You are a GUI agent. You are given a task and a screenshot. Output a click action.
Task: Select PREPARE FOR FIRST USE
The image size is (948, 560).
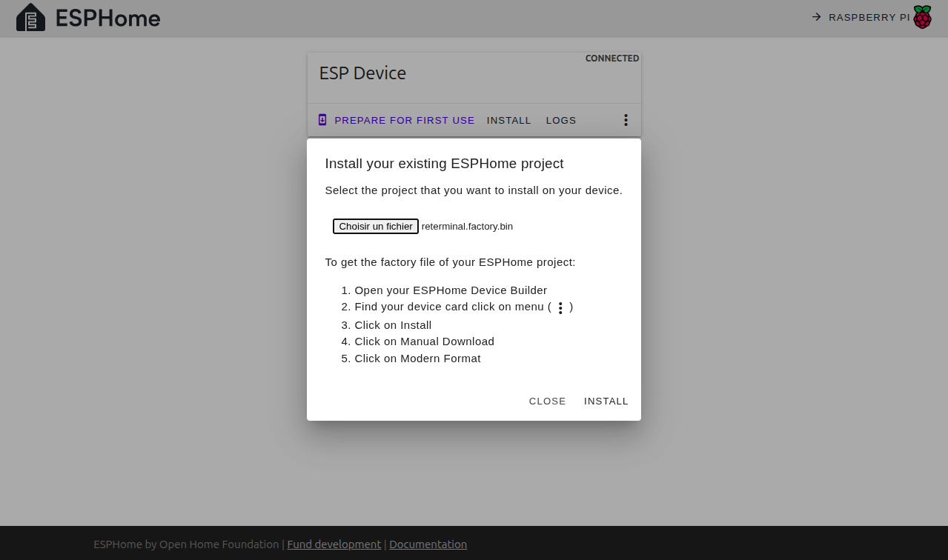(404, 120)
